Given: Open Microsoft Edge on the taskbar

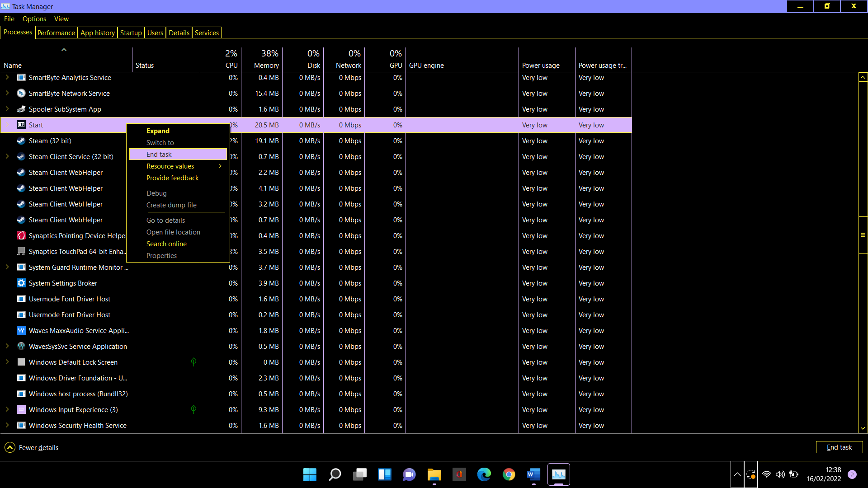Looking at the screenshot, I should [x=484, y=474].
